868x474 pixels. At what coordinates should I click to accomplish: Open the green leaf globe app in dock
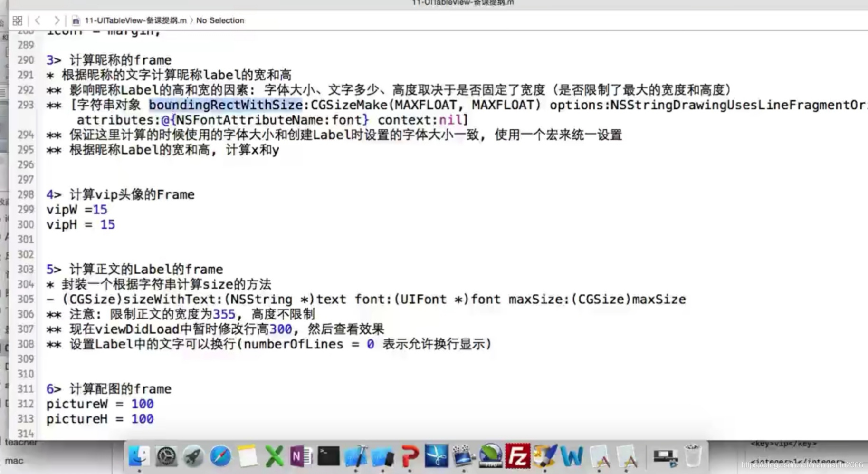(490, 456)
